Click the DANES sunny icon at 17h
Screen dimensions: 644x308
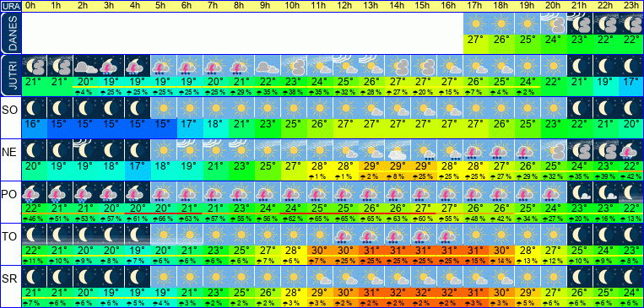(x=476, y=24)
